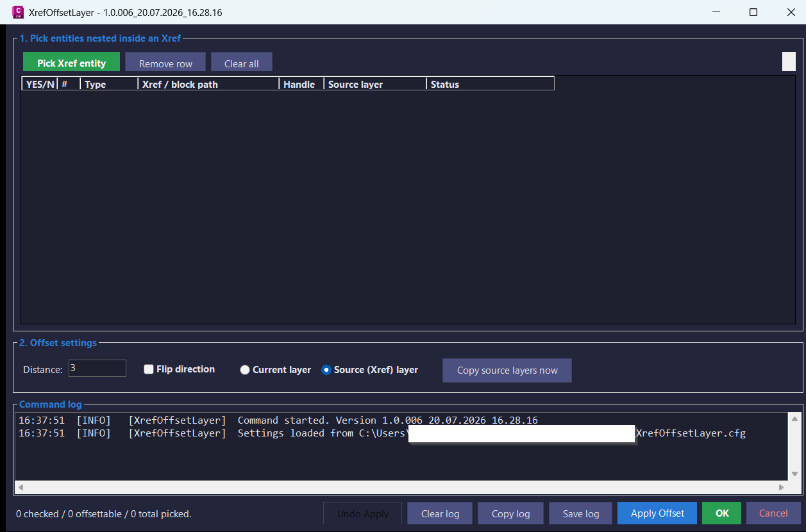
Task: Click the command log scroll down arrow
Action: [x=794, y=474]
